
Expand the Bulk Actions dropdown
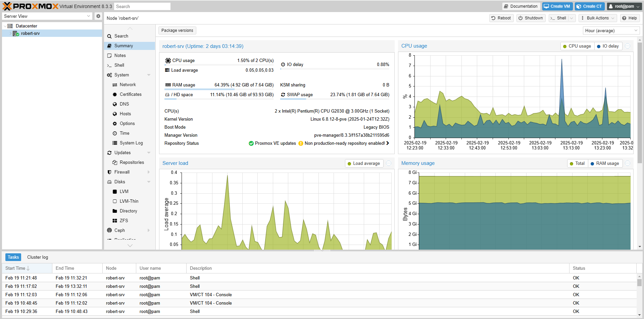[x=598, y=18]
